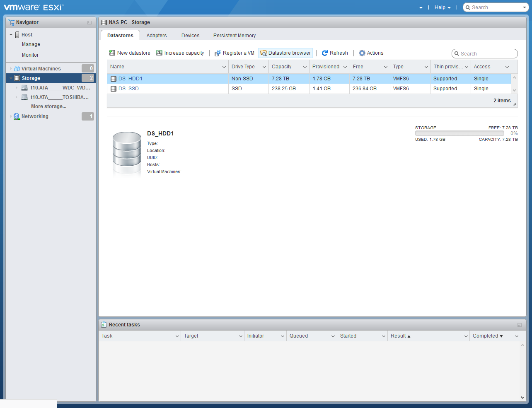Click the Navigator panel tree icon
Screen dimensions: 532x408
pos(11,22)
